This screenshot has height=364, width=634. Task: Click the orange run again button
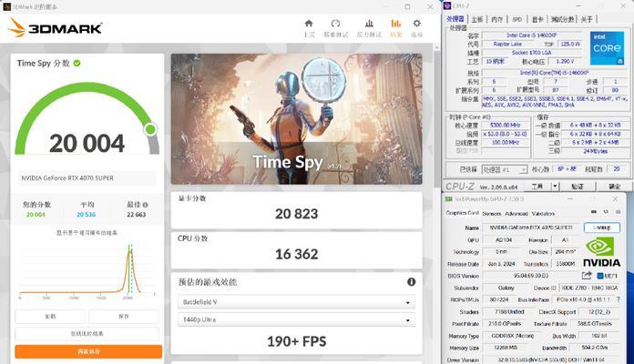88,351
